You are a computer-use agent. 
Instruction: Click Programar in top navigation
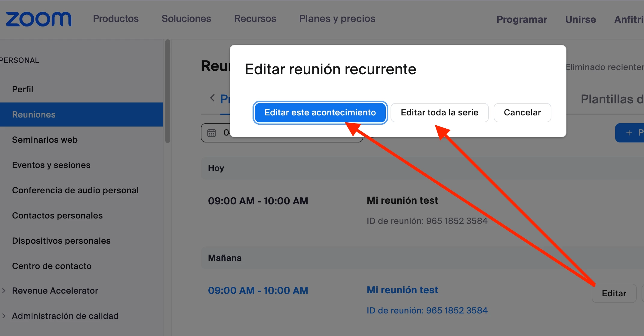tap(522, 20)
